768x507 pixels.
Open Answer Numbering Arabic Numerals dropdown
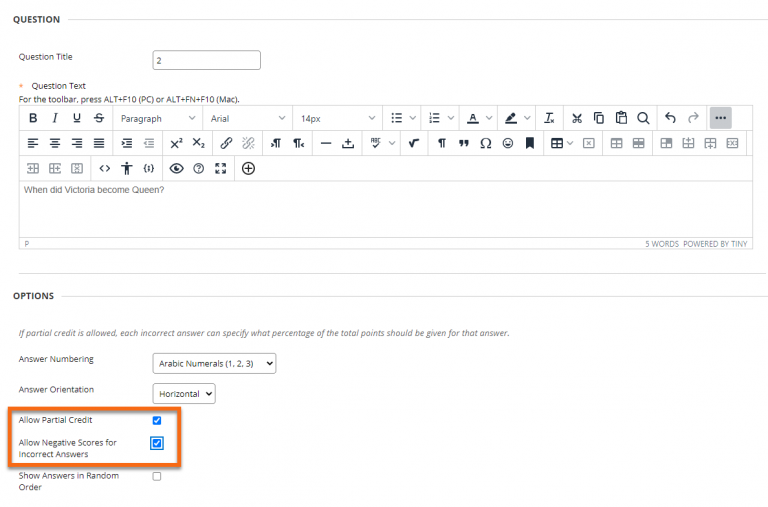(214, 363)
